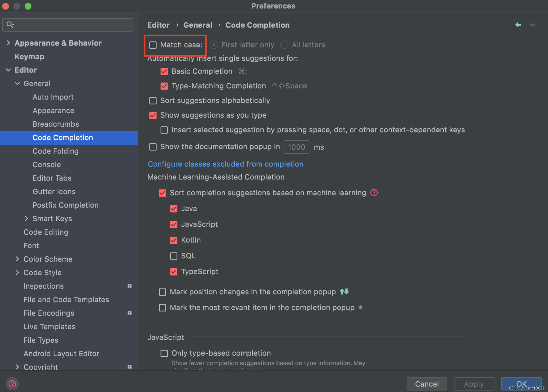Image resolution: width=548 pixels, height=392 pixels.
Task: Uncheck JavaScript machine learning checkbox
Action: click(x=174, y=224)
